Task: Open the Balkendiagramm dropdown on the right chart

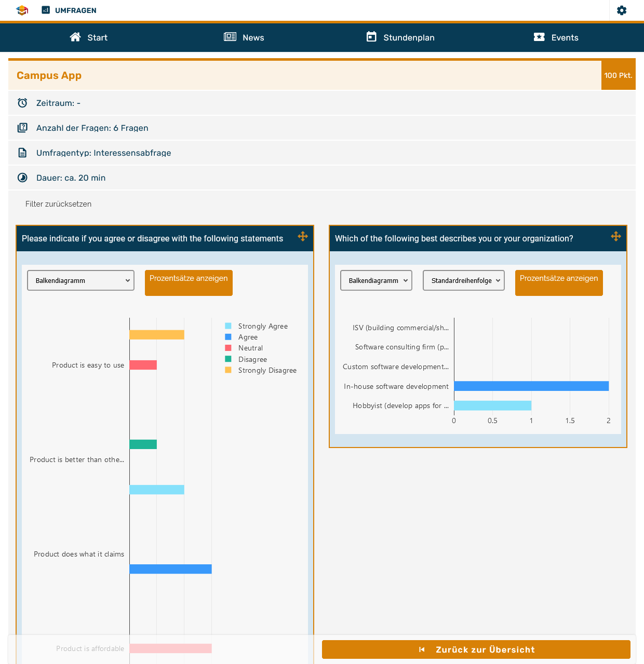Action: click(x=376, y=280)
